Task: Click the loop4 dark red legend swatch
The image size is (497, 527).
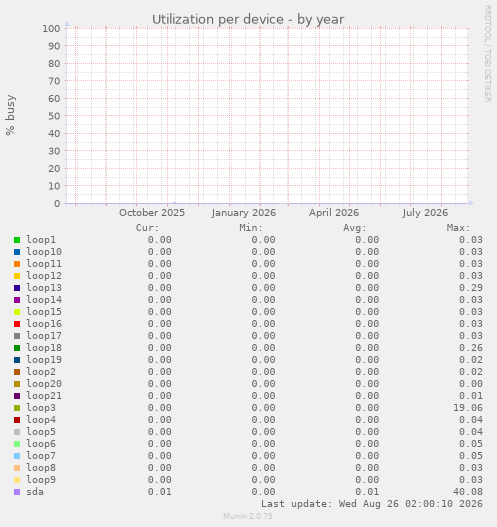Action: pos(17,420)
